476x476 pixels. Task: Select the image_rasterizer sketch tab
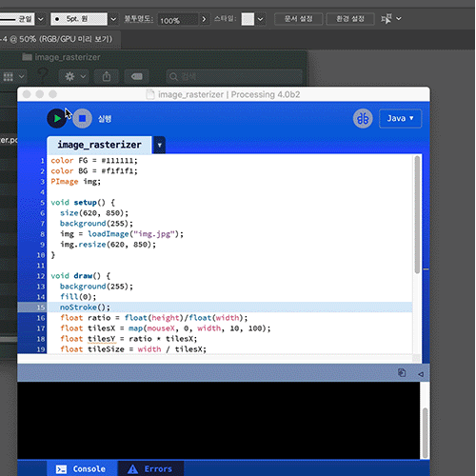click(99, 145)
